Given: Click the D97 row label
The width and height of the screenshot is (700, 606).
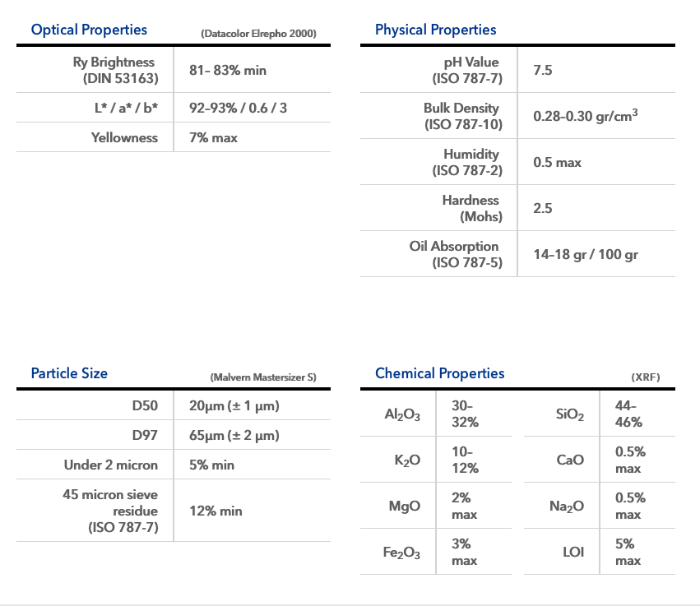Looking at the screenshot, I should click(144, 436).
